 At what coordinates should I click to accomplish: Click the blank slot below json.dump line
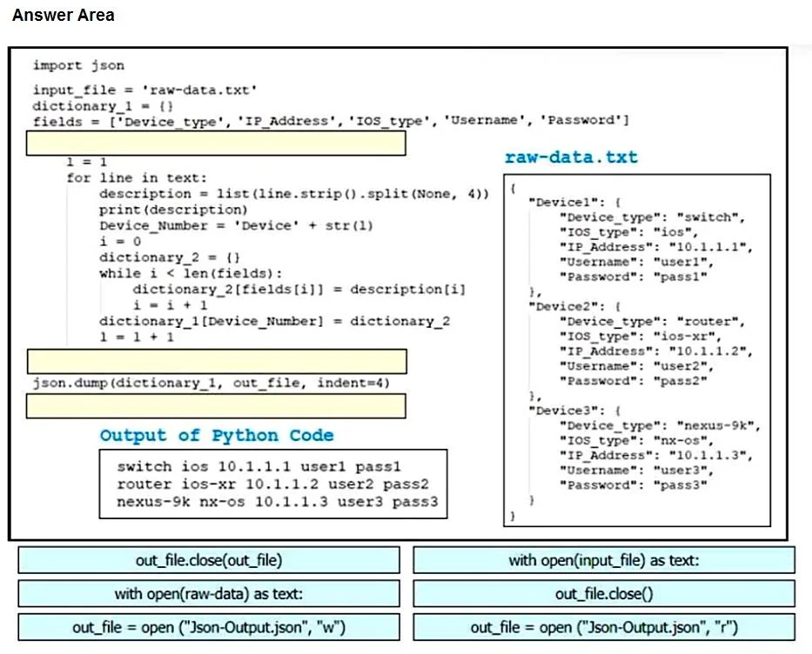216,405
